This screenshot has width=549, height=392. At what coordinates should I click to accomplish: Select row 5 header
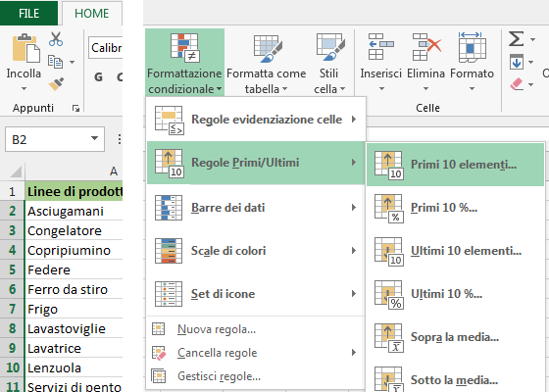pos(12,269)
